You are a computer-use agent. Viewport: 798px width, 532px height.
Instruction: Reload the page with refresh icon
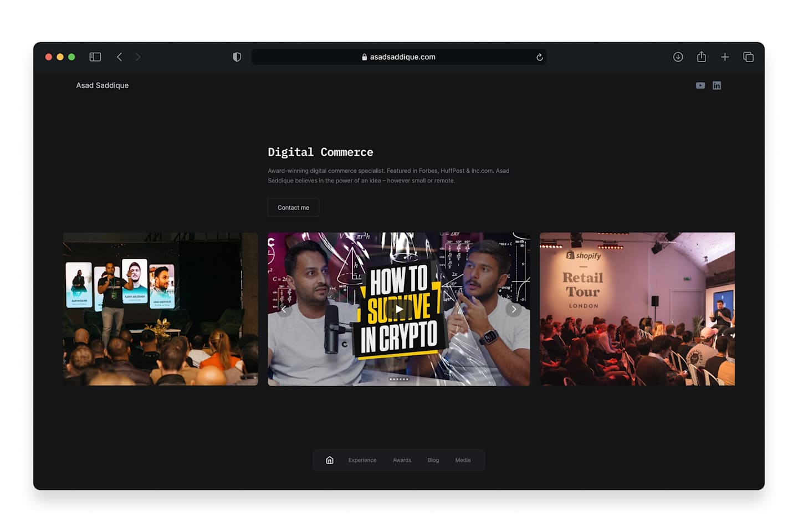539,57
